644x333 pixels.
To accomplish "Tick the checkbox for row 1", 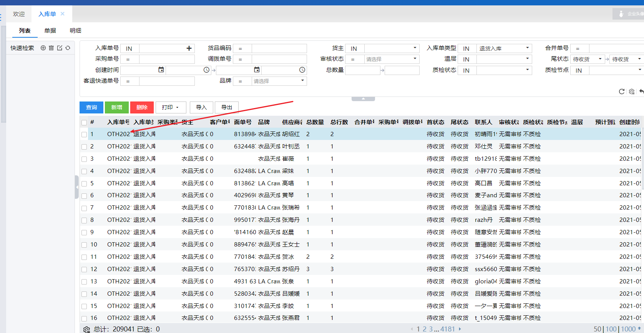I will [84, 135].
